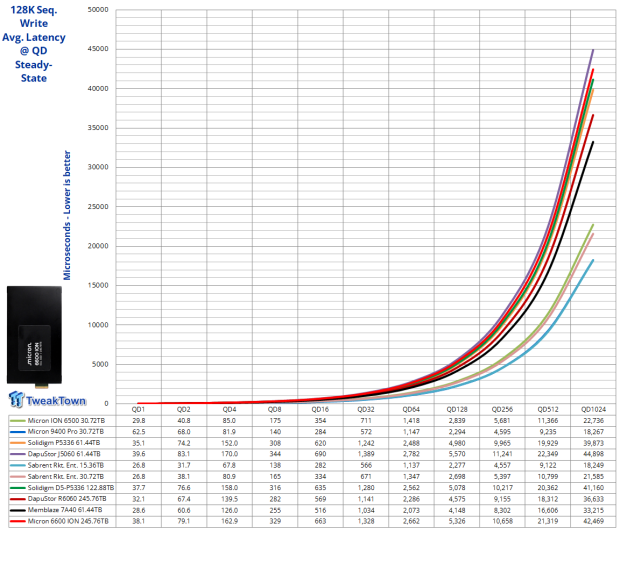Click the purple DapuStor J5060 legend swatch
Viewport: 620px width, 568px height.
[x=18, y=454]
